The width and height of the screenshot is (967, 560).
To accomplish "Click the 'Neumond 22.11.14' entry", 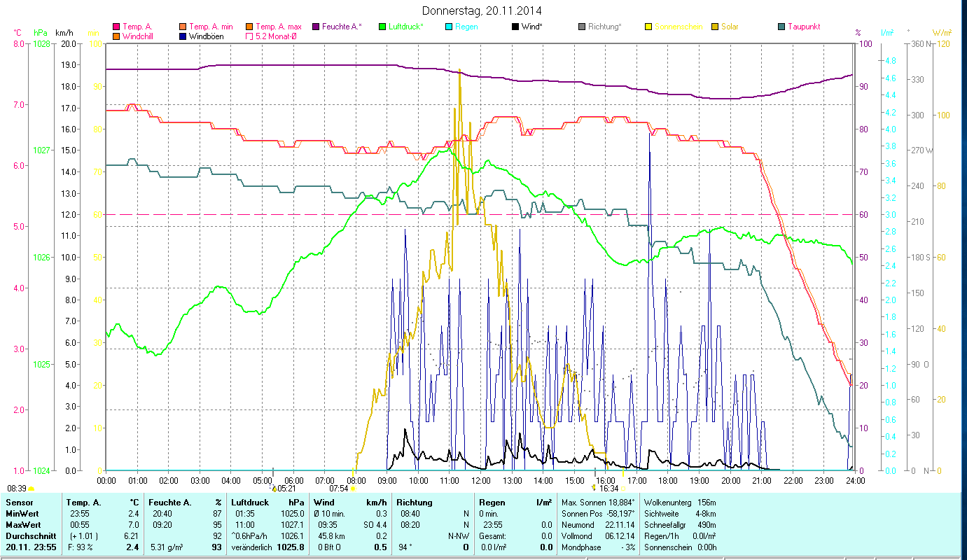I will tap(599, 525).
